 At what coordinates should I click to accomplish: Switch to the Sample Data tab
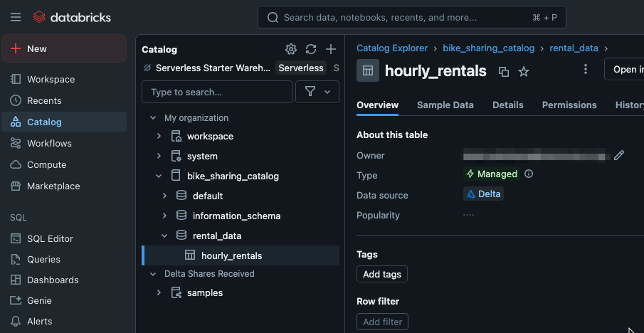tap(445, 105)
